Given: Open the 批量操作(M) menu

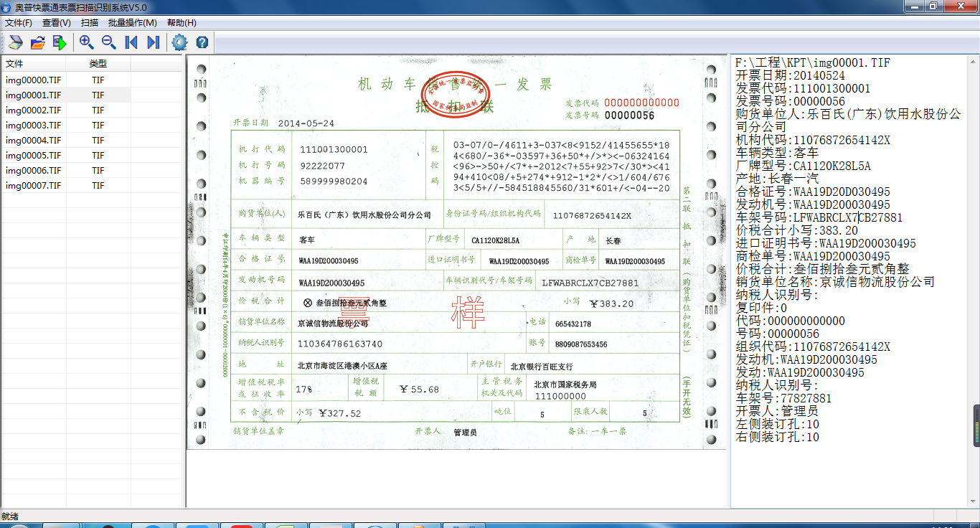Looking at the screenshot, I should (133, 22).
